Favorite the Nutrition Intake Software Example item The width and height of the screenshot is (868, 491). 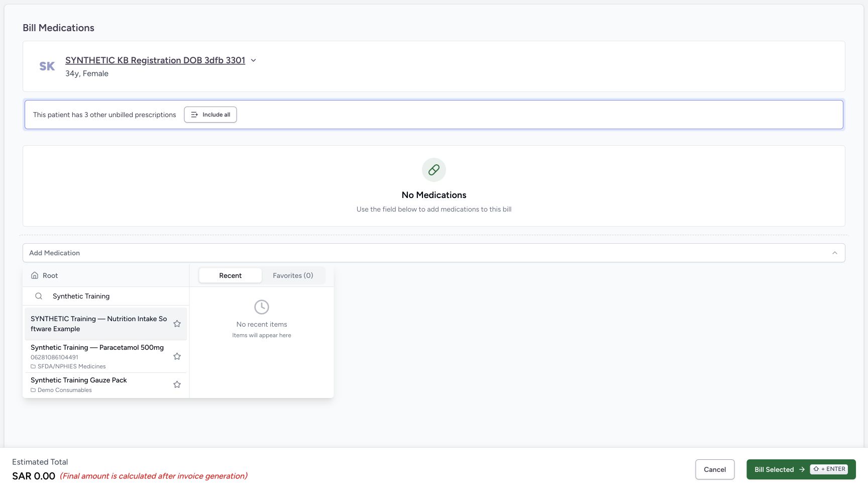pos(177,324)
